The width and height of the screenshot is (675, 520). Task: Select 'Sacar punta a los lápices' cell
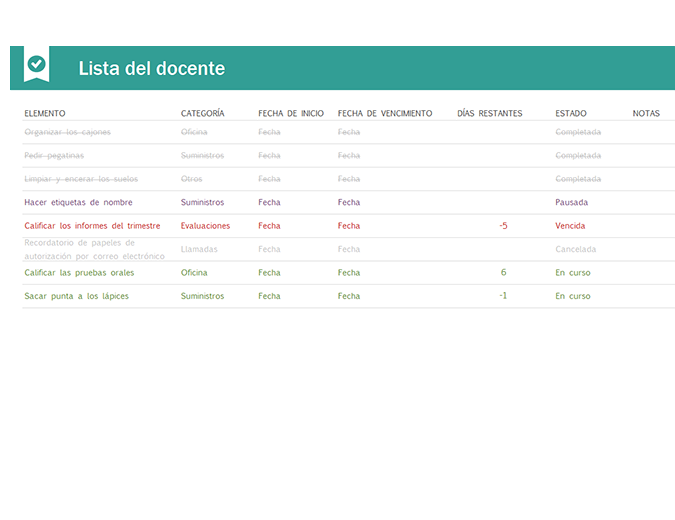[x=77, y=296]
